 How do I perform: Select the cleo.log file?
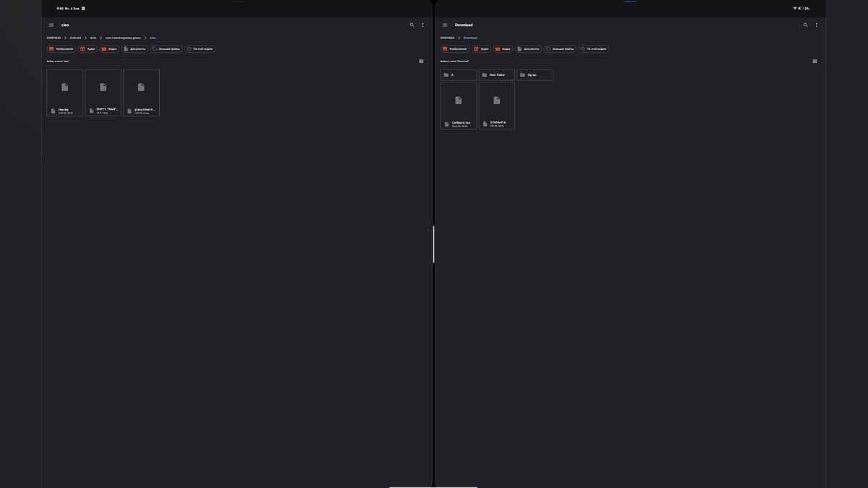click(x=64, y=93)
